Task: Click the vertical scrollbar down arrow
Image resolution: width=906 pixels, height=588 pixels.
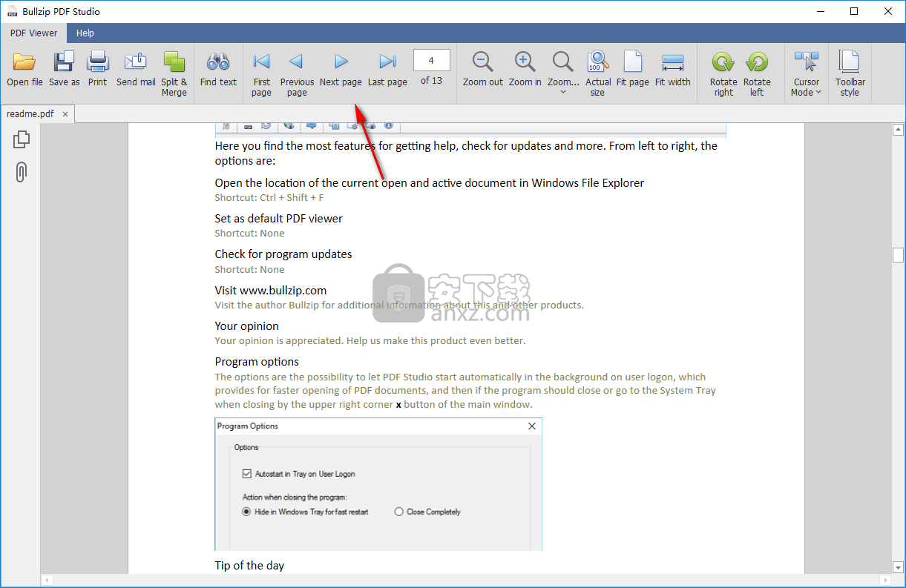Action: [x=898, y=567]
